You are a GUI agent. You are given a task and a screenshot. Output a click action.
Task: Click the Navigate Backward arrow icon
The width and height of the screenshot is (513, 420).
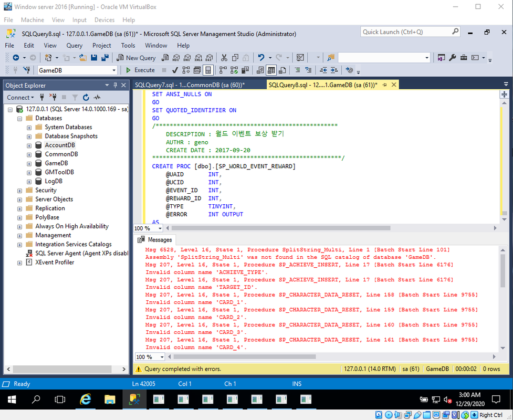click(x=16, y=58)
